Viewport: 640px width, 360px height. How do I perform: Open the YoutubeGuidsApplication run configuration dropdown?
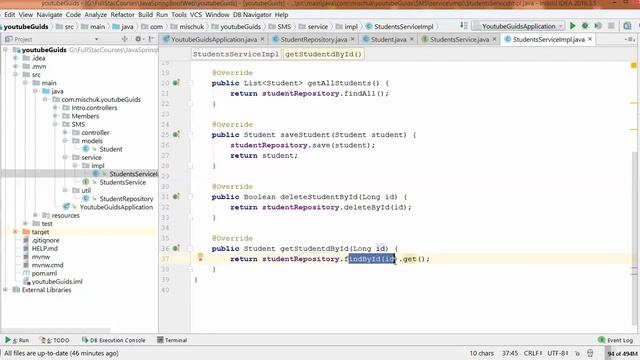pyautogui.click(x=518, y=26)
